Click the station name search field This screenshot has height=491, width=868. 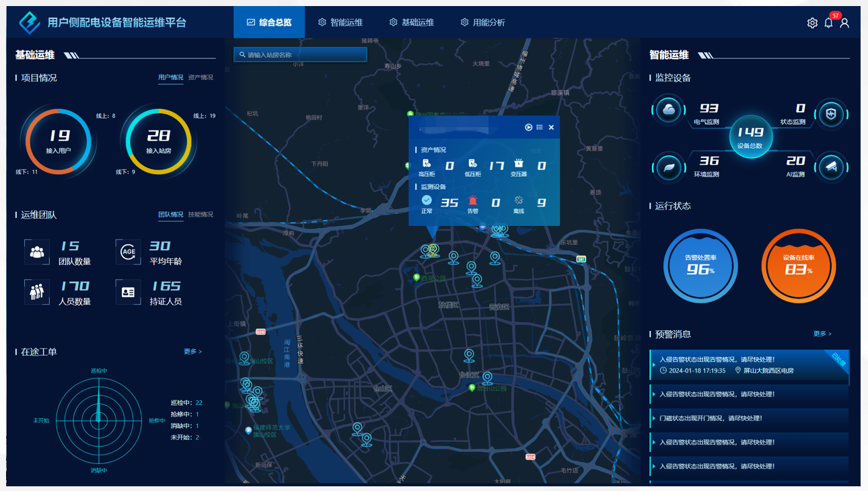[x=300, y=54]
